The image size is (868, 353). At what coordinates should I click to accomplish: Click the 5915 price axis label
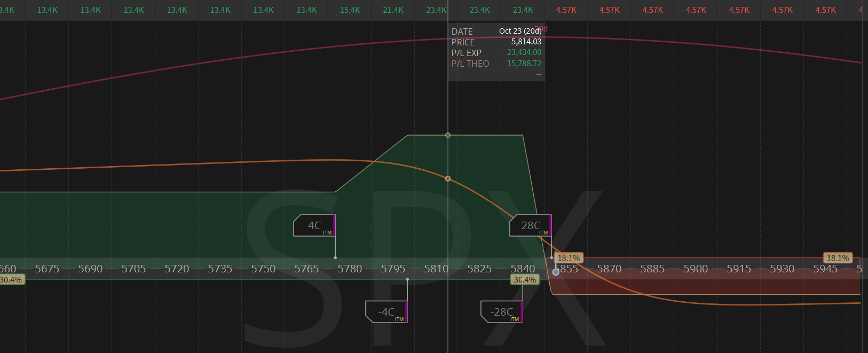pos(739,269)
